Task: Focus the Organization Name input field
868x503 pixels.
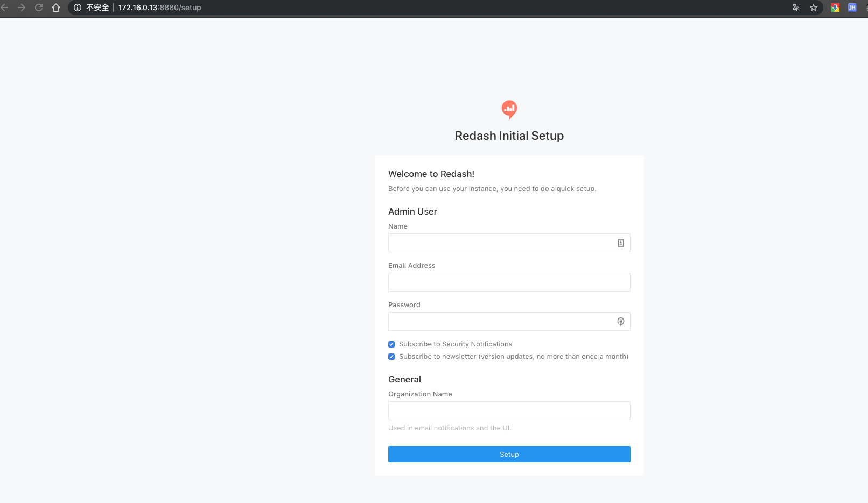Action: (509, 411)
